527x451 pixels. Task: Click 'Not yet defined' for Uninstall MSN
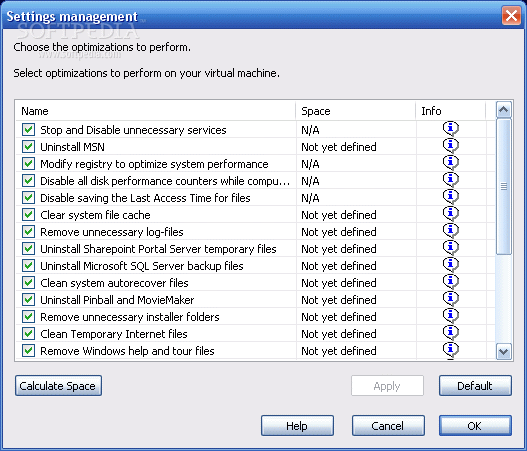(339, 147)
